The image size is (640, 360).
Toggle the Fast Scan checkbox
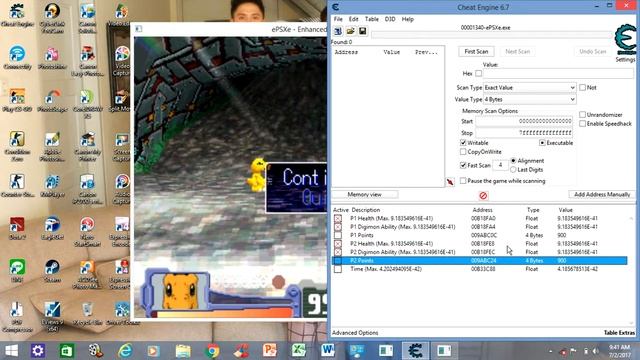(x=463, y=165)
